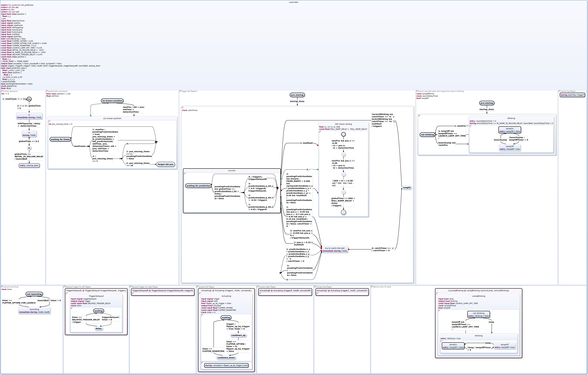Click label 'launchLamp && !newPos'
Viewport: 588px width, 375px height.
(447, 144)
